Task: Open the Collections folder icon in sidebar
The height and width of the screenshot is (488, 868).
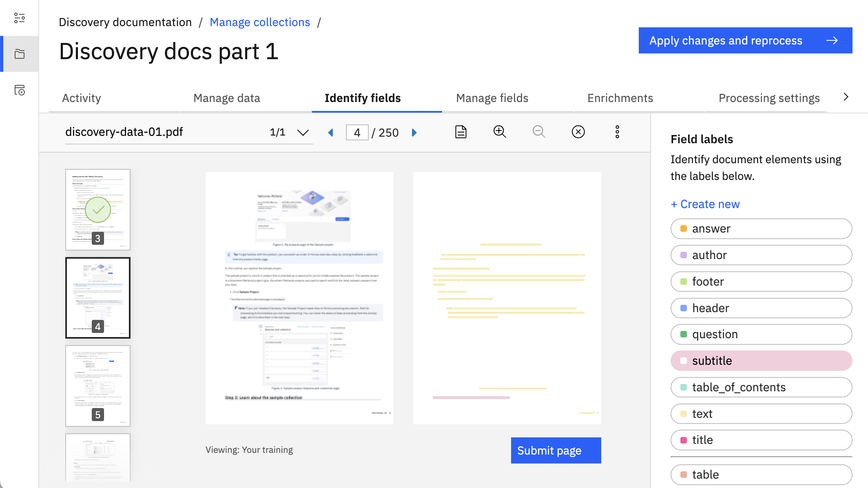Action: coord(19,53)
